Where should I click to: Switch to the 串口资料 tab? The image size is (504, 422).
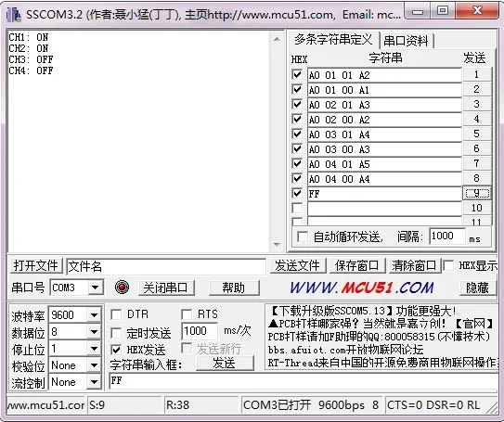407,41
